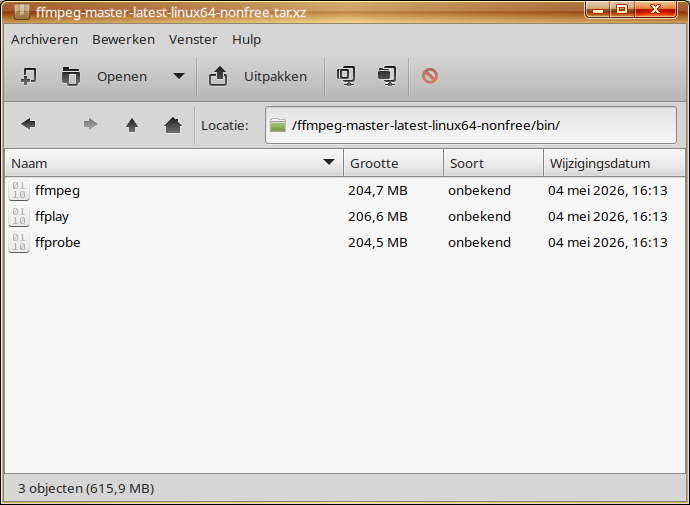
Task: Click the binary icon next to ffprobe
Action: click(x=19, y=242)
